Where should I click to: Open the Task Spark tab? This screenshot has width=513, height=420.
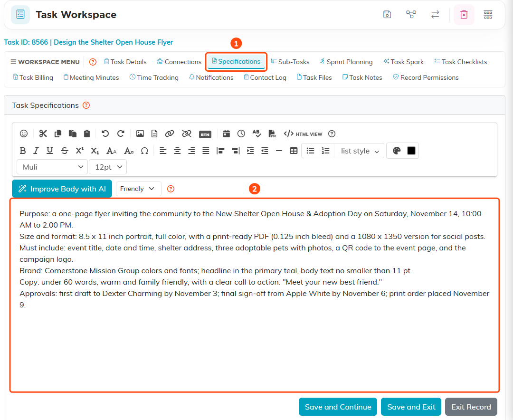403,62
